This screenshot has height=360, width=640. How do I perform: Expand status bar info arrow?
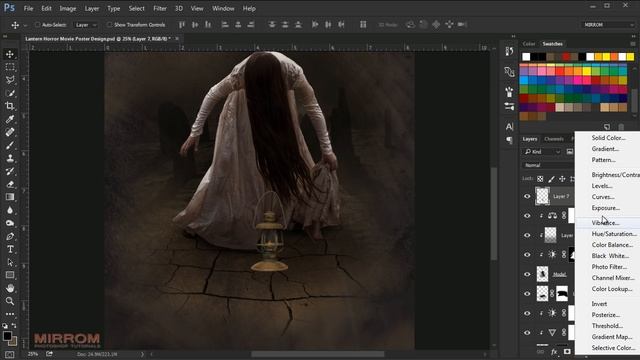coord(142,354)
